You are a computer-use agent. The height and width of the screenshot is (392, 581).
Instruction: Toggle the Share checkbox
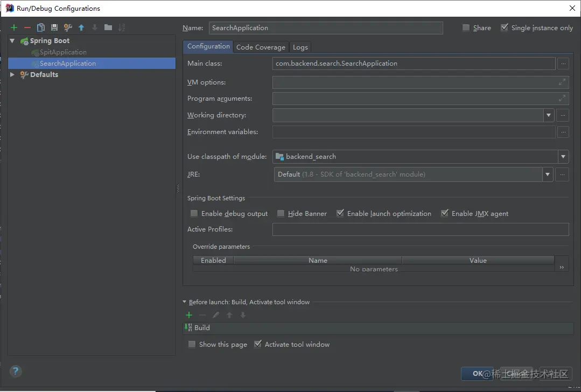pyautogui.click(x=466, y=28)
